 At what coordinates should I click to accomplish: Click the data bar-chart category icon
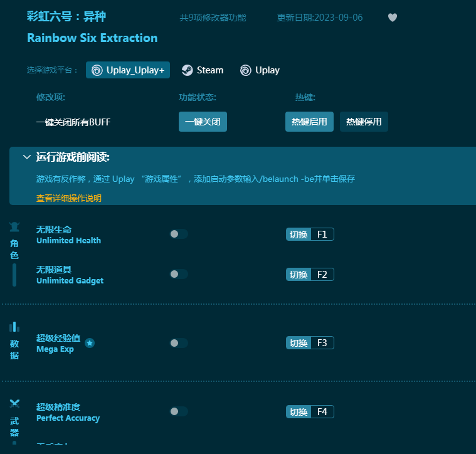coord(14,327)
